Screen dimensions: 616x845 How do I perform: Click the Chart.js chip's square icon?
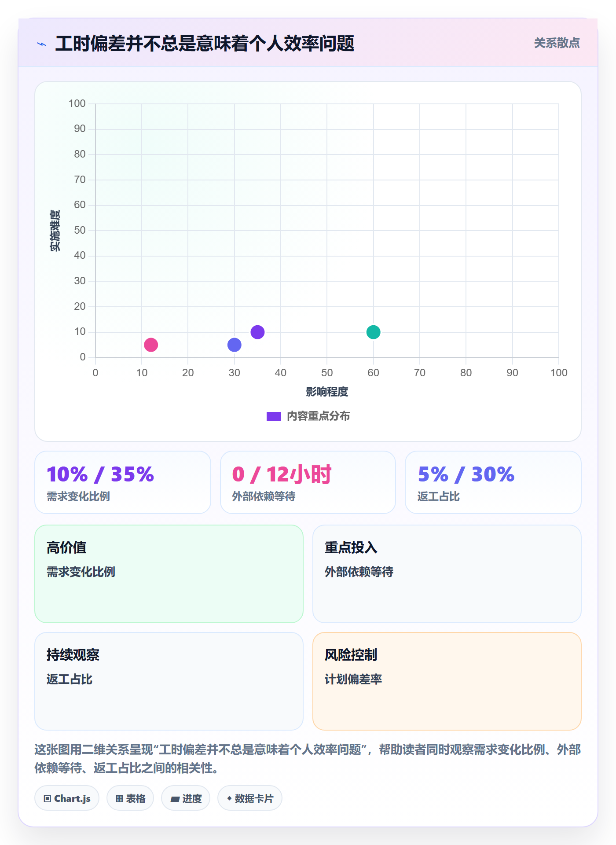pos(48,799)
